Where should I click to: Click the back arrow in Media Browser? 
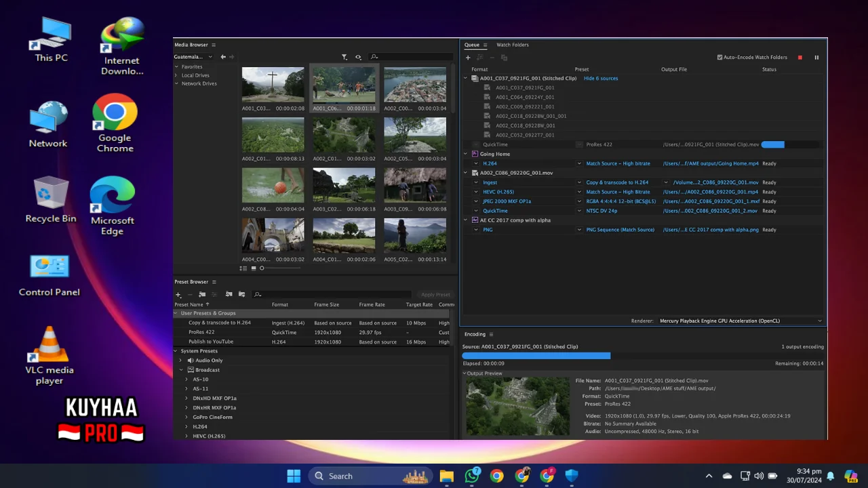click(x=224, y=57)
